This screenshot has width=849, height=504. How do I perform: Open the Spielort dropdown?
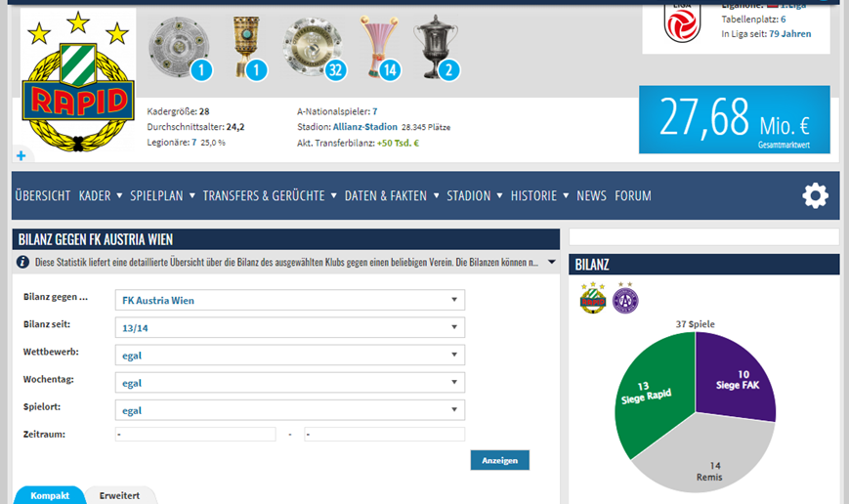290,410
